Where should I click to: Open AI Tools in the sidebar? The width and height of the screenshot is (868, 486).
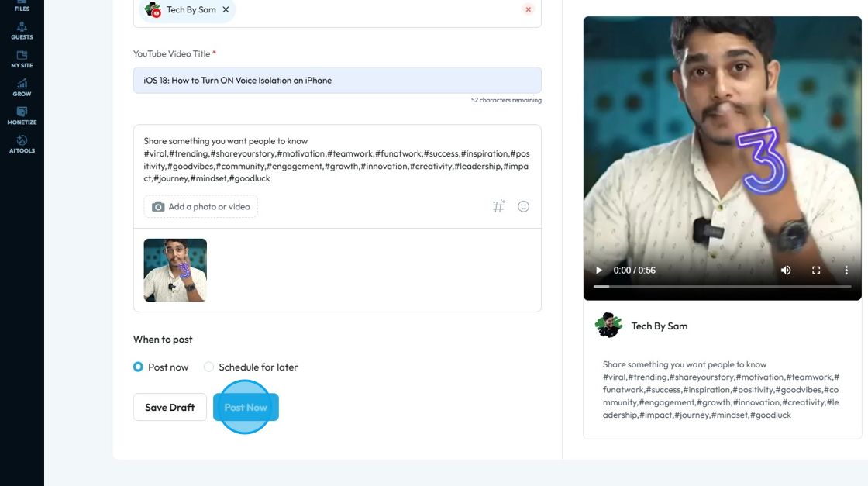[22, 144]
